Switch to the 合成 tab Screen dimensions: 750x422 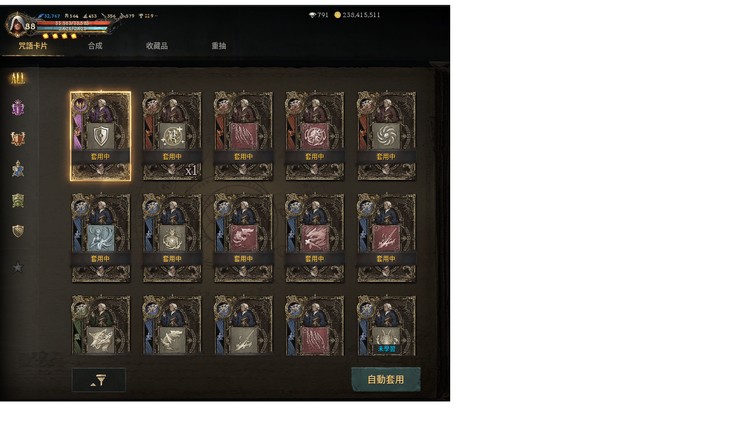click(x=95, y=46)
